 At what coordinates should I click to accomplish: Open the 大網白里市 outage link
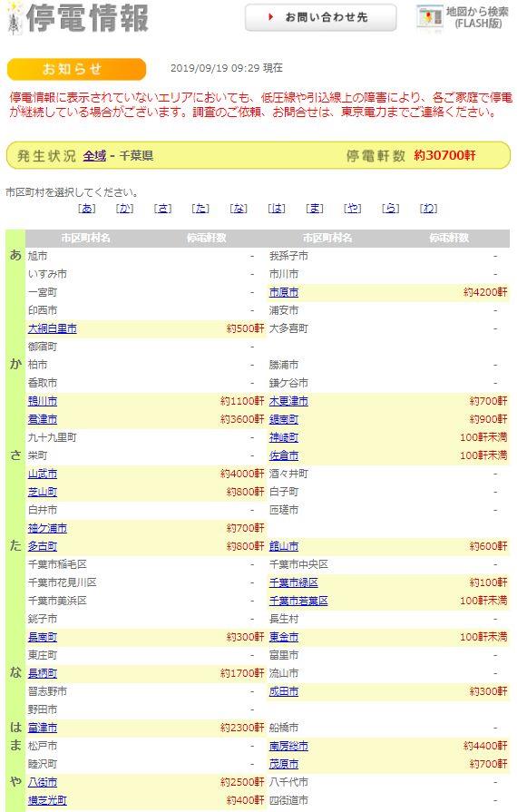pyautogui.click(x=53, y=328)
